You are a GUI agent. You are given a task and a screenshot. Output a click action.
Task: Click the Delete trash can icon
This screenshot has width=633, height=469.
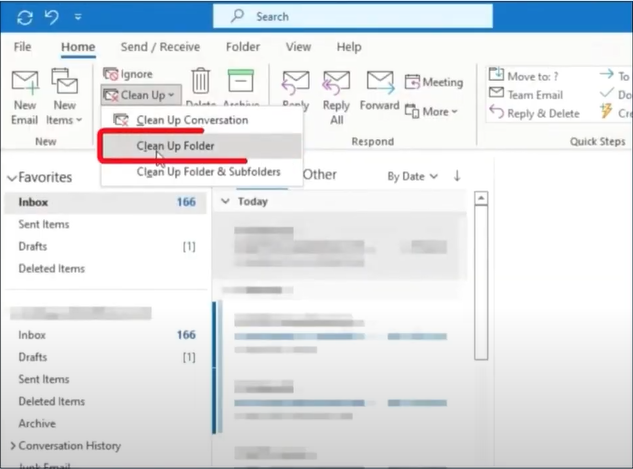coord(201,81)
